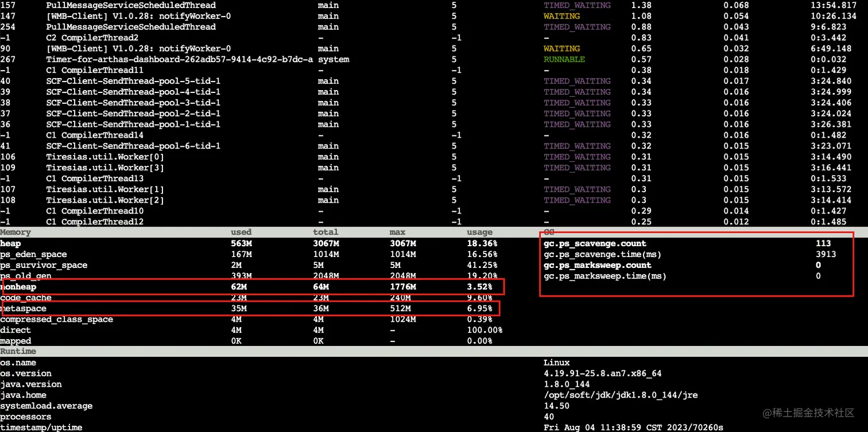Click 'C1 CompilerThread14' thread name
Viewport: 868px width, 432px height.
coord(95,135)
